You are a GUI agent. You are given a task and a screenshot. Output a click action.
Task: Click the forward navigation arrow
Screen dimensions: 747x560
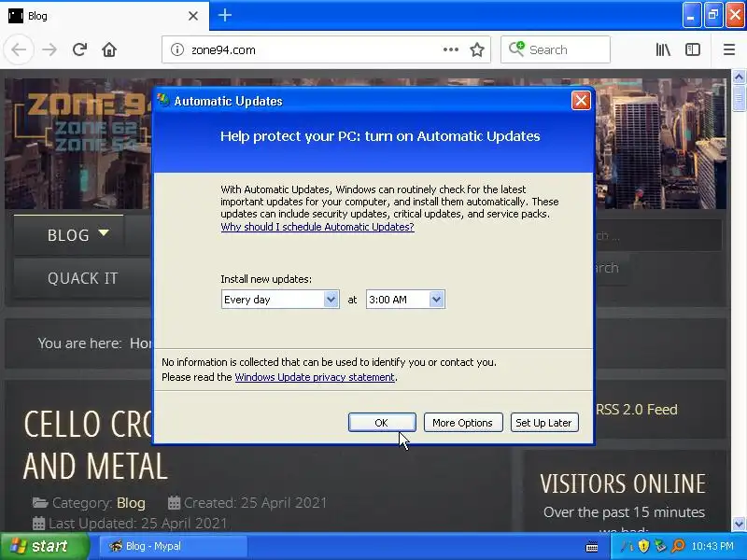(49, 49)
